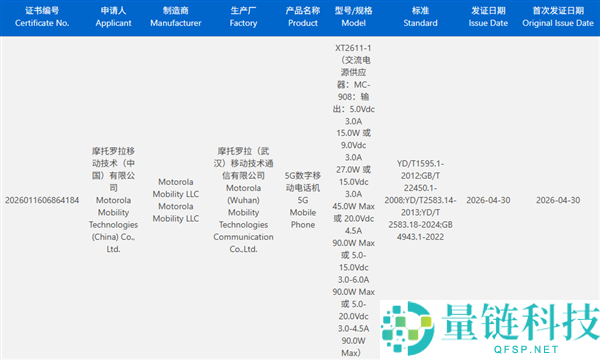The height and width of the screenshot is (360, 600).
Task: Select the Motorola Mobility LLC manufacturer cell
Action: [176, 200]
